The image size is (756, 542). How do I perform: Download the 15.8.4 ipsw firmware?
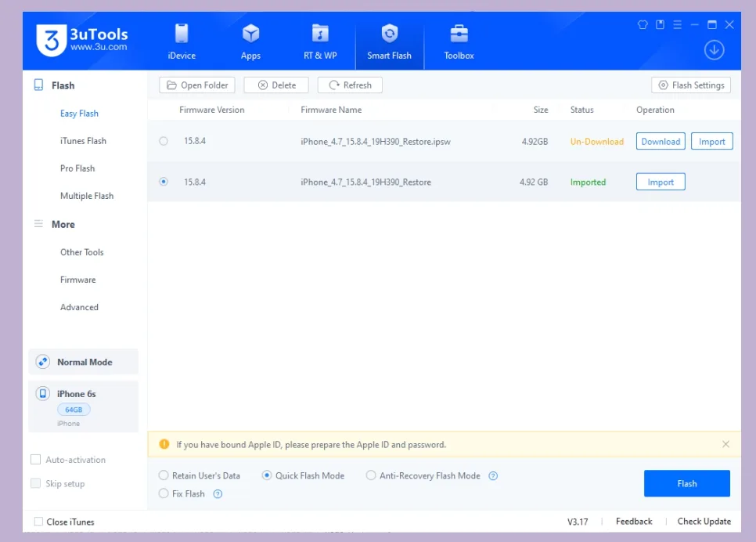point(661,142)
